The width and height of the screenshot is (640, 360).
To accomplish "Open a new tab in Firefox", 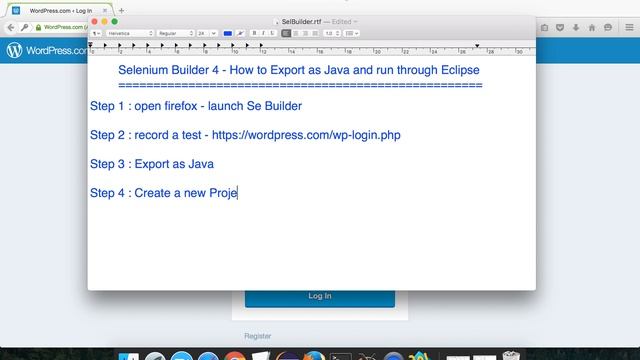I will pyautogui.click(x=121, y=11).
